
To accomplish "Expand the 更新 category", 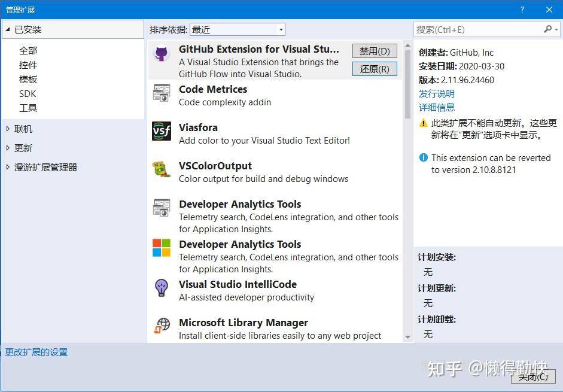I will (x=8, y=148).
